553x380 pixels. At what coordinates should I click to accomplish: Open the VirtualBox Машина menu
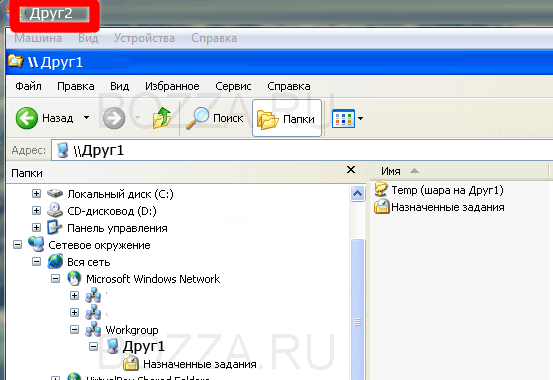pos(38,38)
